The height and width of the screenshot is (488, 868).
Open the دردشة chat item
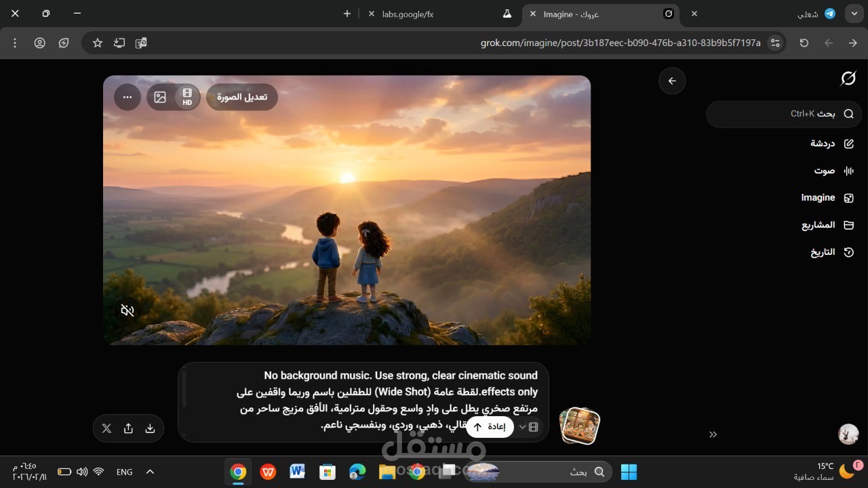pos(831,144)
